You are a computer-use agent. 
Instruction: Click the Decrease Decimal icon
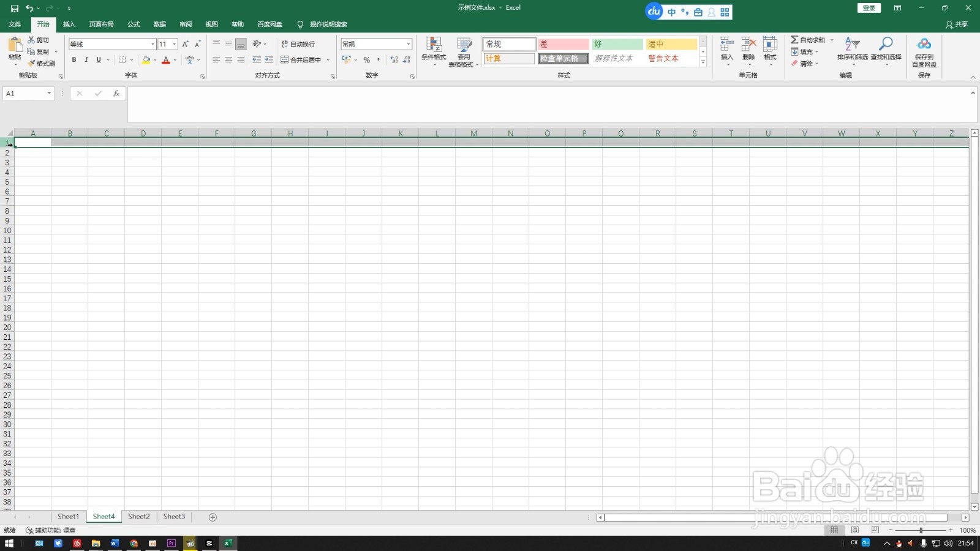407,60
